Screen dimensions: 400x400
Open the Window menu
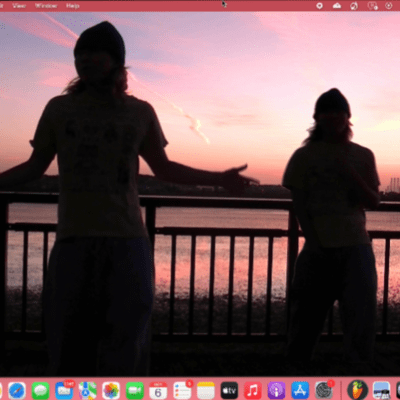(46, 6)
